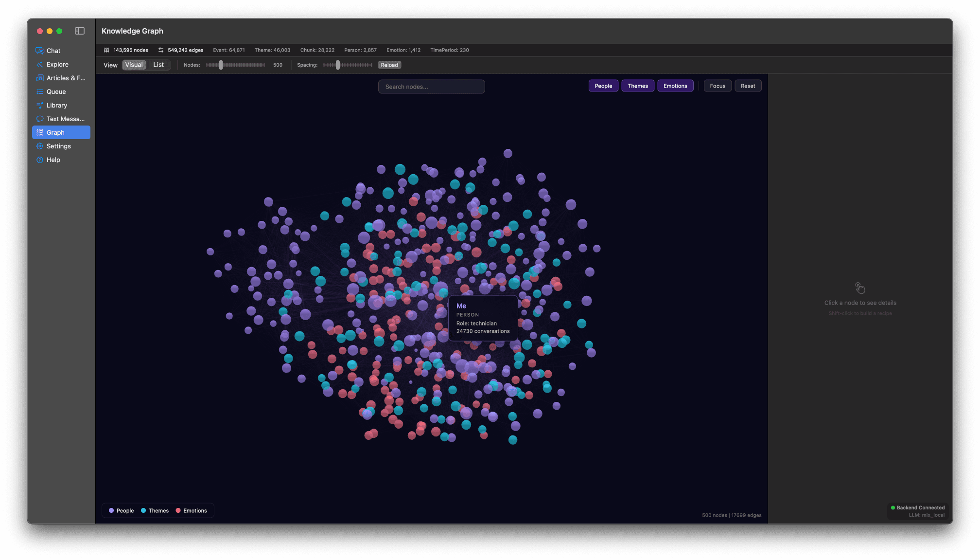Toggle the sidebar panel icon
980x560 pixels.
[x=80, y=31]
